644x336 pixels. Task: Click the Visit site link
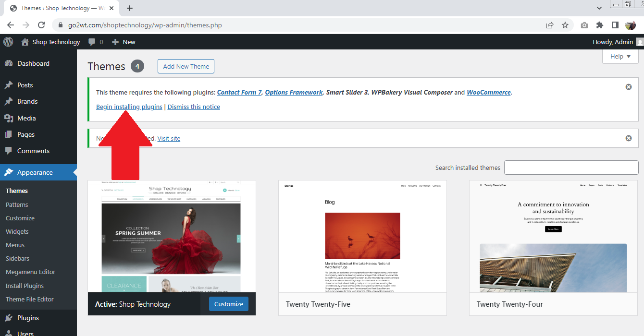click(169, 138)
